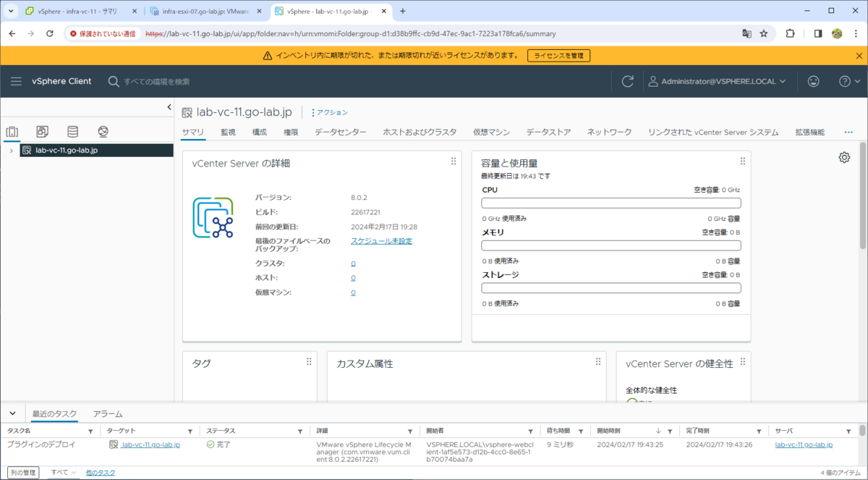Click drag handle on タグ card
The image size is (868, 480).
point(309,361)
